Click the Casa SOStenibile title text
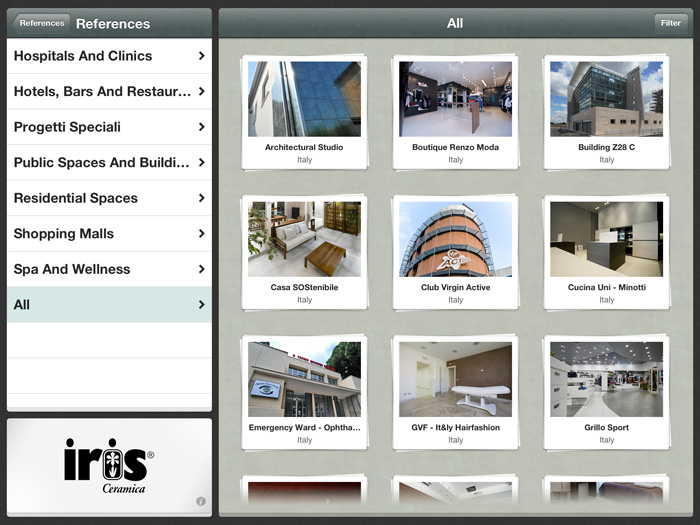Screen dimensions: 700x525 coord(304,288)
